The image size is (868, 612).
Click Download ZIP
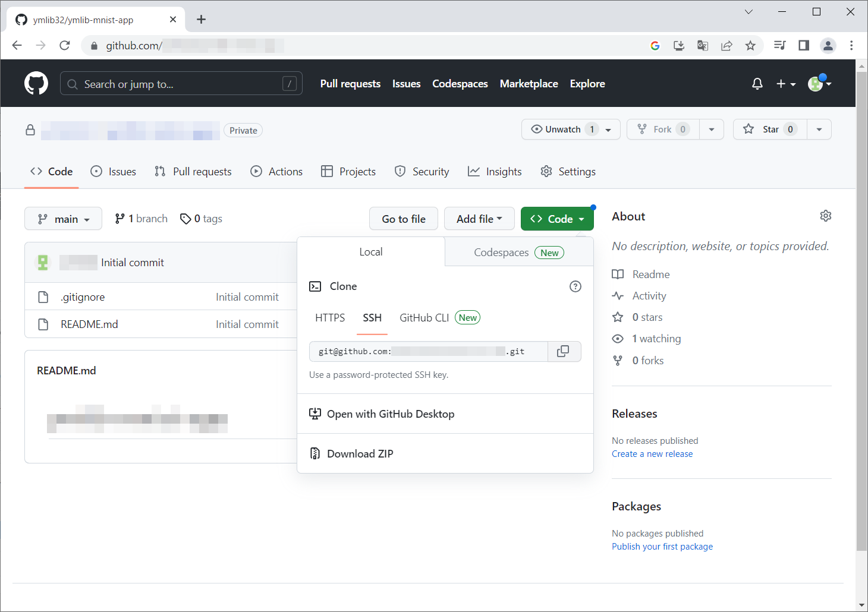pos(360,454)
